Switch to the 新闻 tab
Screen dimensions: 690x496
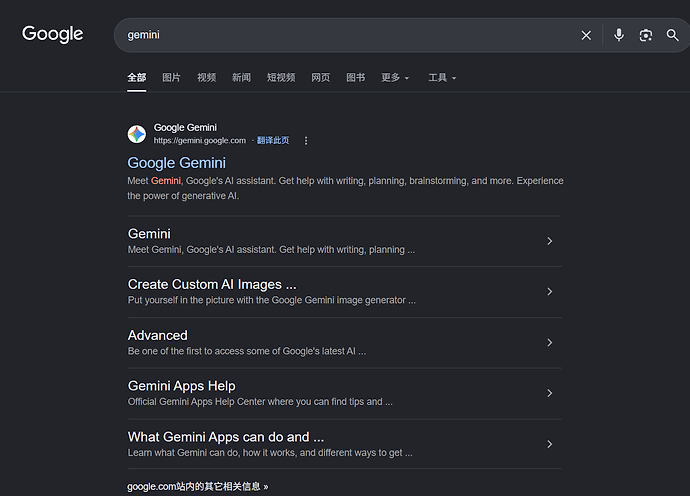[x=241, y=78]
